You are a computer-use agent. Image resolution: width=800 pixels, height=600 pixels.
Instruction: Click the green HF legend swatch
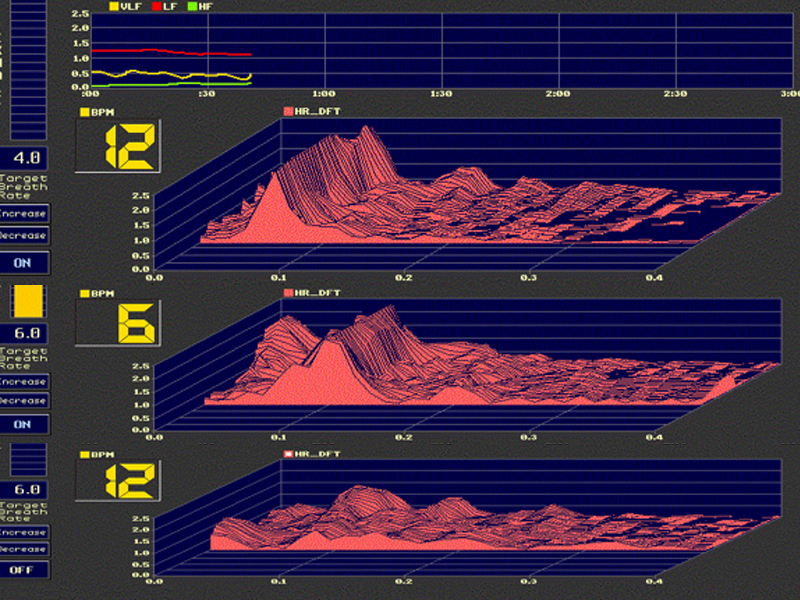(192, 7)
